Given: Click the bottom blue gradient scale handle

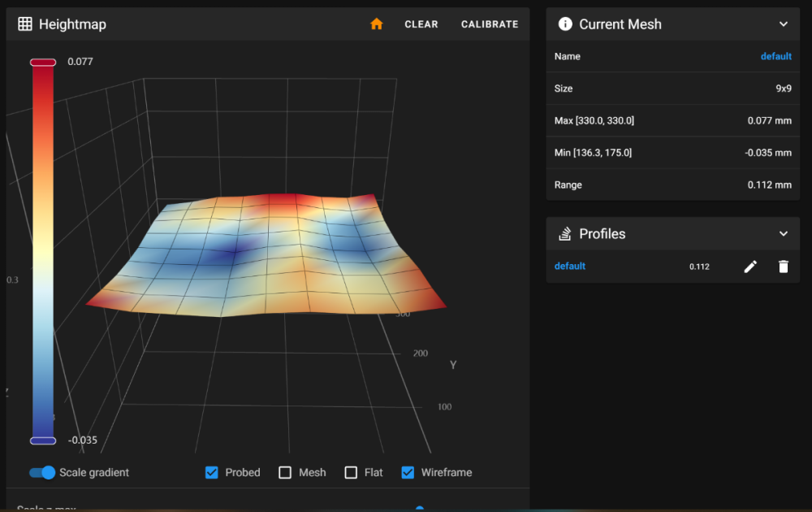Looking at the screenshot, I should pos(43,440).
